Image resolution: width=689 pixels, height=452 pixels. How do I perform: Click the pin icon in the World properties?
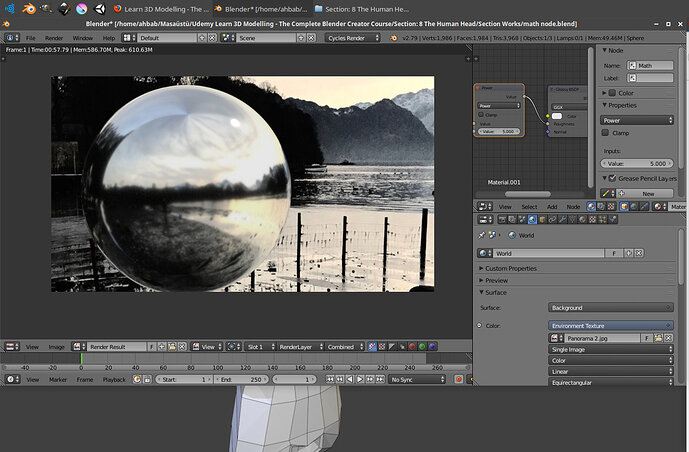pyautogui.click(x=482, y=235)
